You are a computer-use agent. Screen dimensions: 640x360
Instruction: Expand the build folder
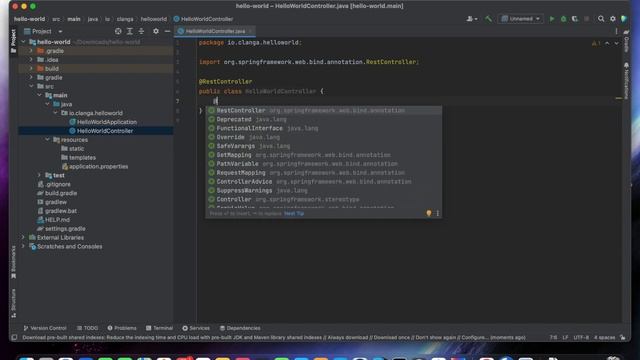pos(31,69)
